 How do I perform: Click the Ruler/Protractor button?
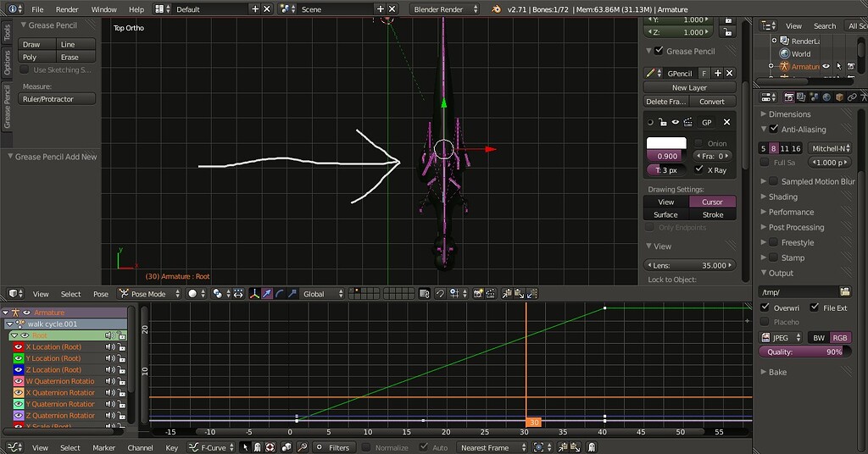point(57,99)
